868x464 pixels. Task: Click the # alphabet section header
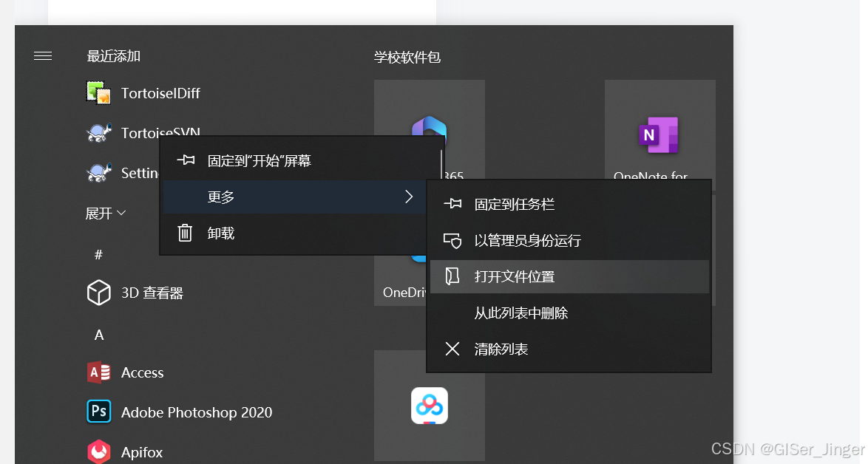point(98,254)
